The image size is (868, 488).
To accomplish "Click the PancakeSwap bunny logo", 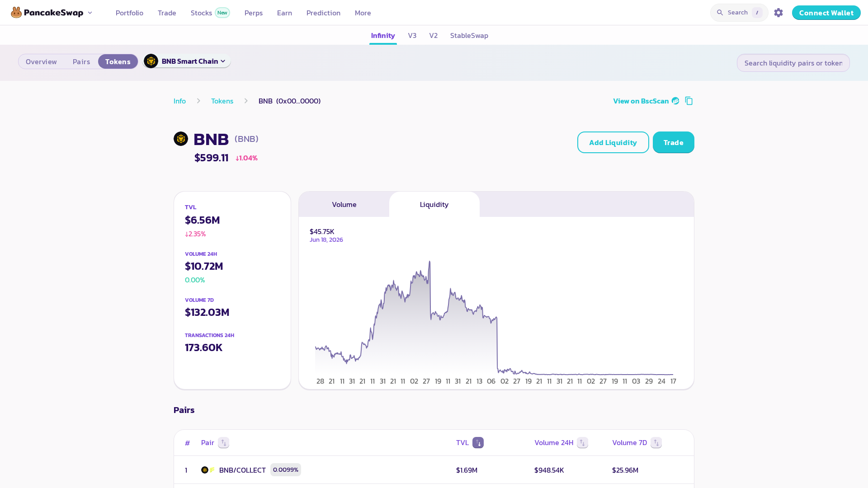I will [x=16, y=13].
